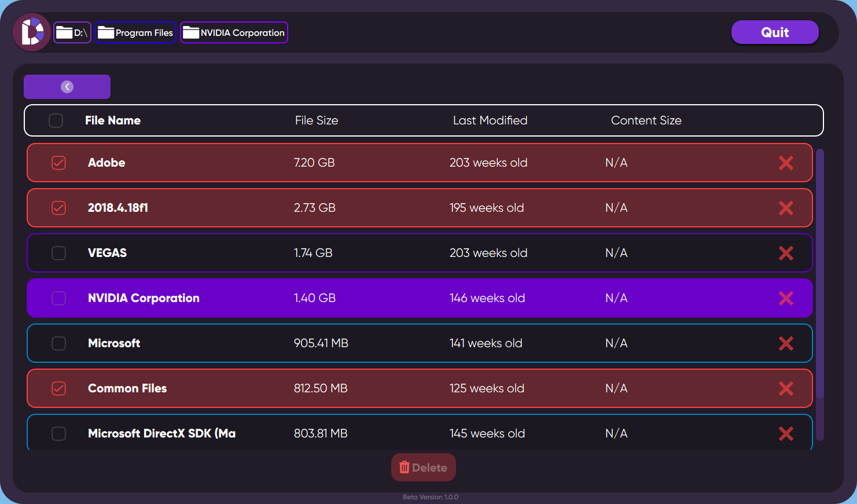Click the 146 weeks old value
The height and width of the screenshot is (504, 857).
[x=487, y=298]
